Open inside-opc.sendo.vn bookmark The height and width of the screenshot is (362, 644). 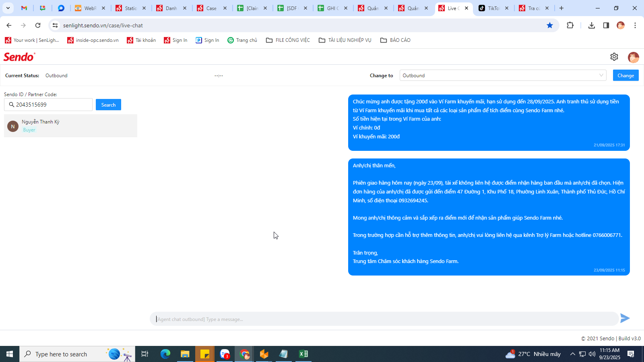click(93, 40)
